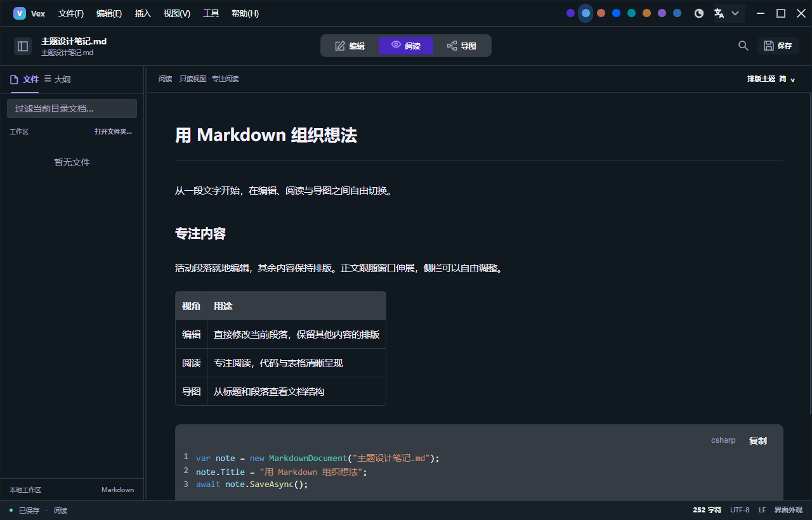Pick the steel blue theme swatch

(677, 13)
